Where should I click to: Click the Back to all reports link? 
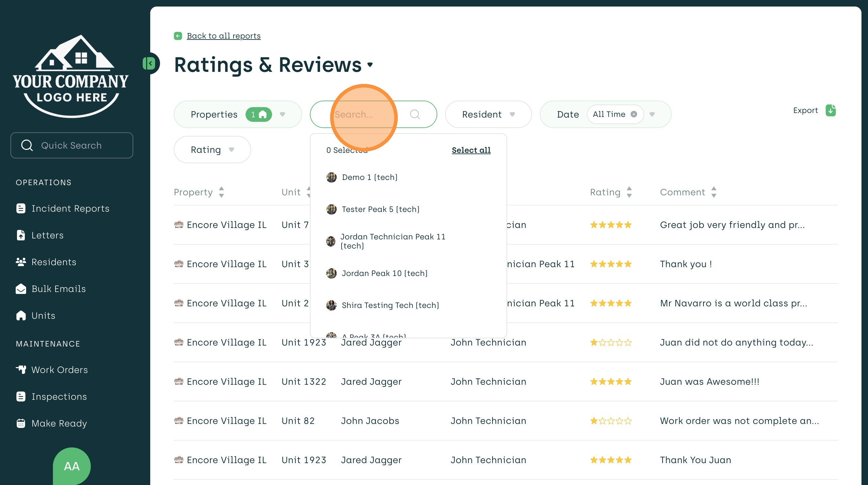(223, 36)
